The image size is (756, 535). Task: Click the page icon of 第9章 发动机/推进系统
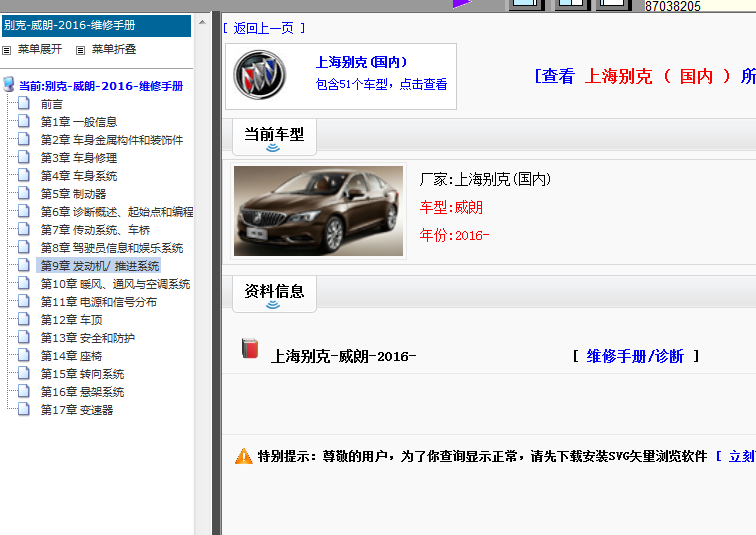point(24,265)
